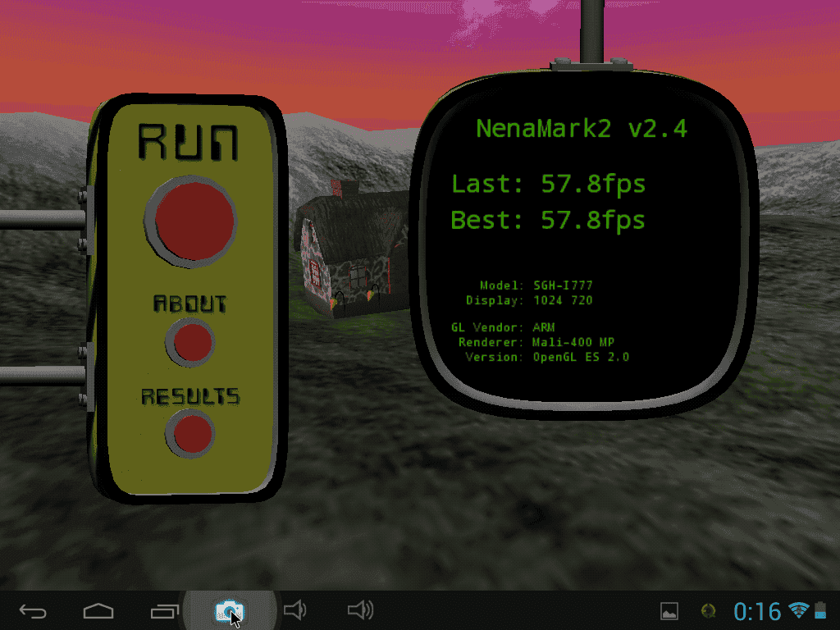840x630 pixels.
Task: Select the Version: OpenGL ES 2.0 line
Action: pos(547,357)
